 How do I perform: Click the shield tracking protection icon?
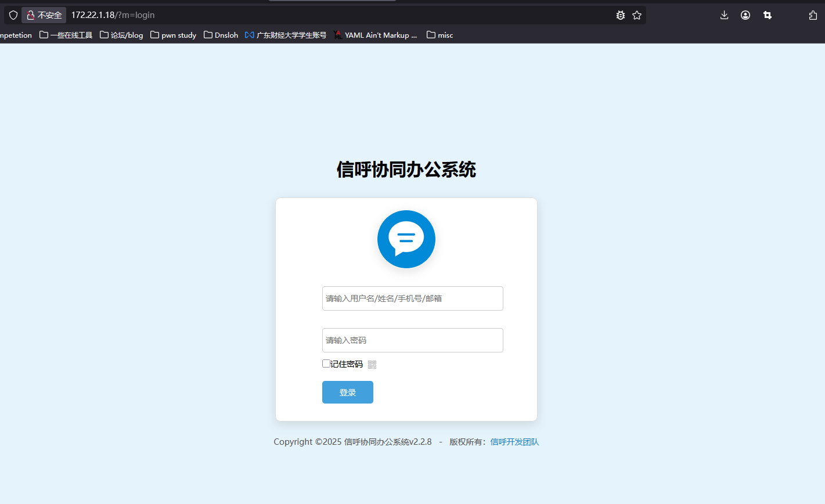point(13,15)
